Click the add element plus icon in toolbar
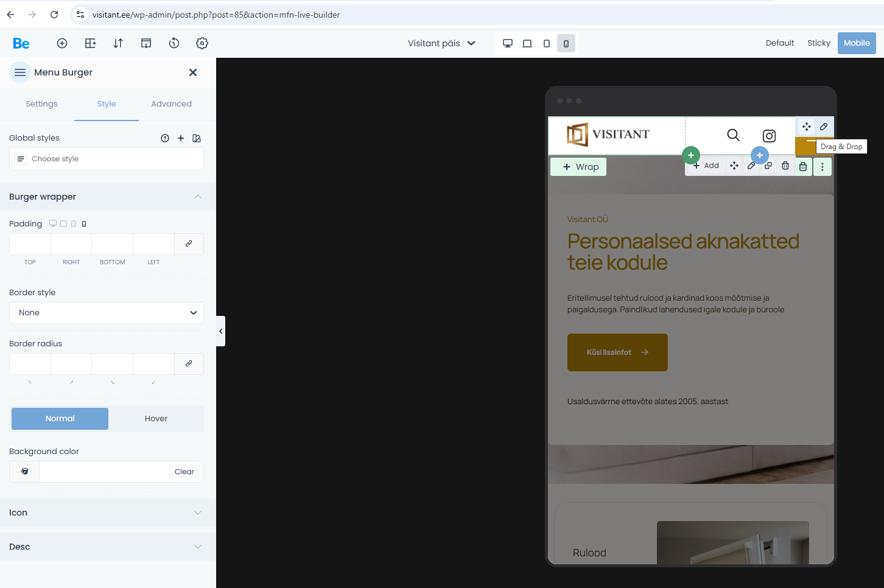Image resolution: width=884 pixels, height=588 pixels. click(x=62, y=43)
